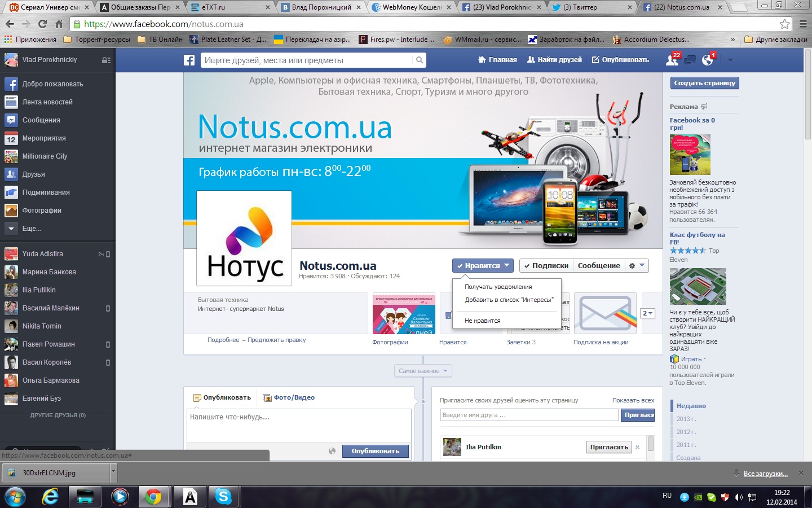The width and height of the screenshot is (812, 508).
Task: Dismiss the Ilia Putilkin suggestion with X
Action: 638,448
